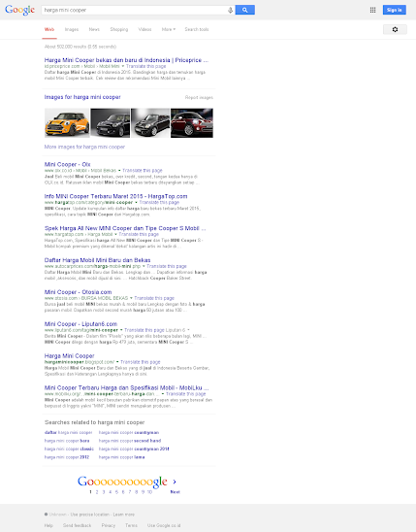The width and height of the screenshot is (416, 532).
Task: Click Send feedback footer link
Action: pyautogui.click(x=78, y=525)
